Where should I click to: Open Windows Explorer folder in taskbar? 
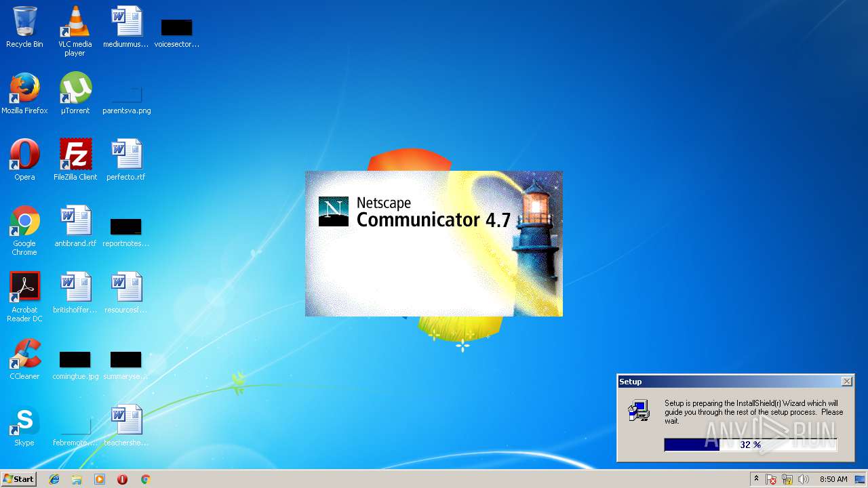click(x=77, y=479)
